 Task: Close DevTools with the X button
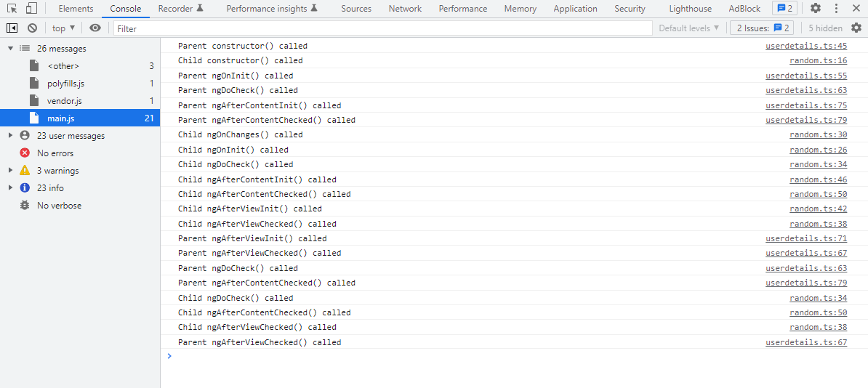[856, 8]
